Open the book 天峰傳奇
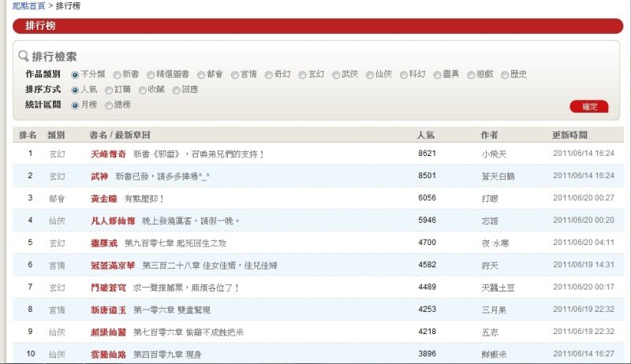The height and width of the screenshot is (364, 631). click(x=108, y=154)
